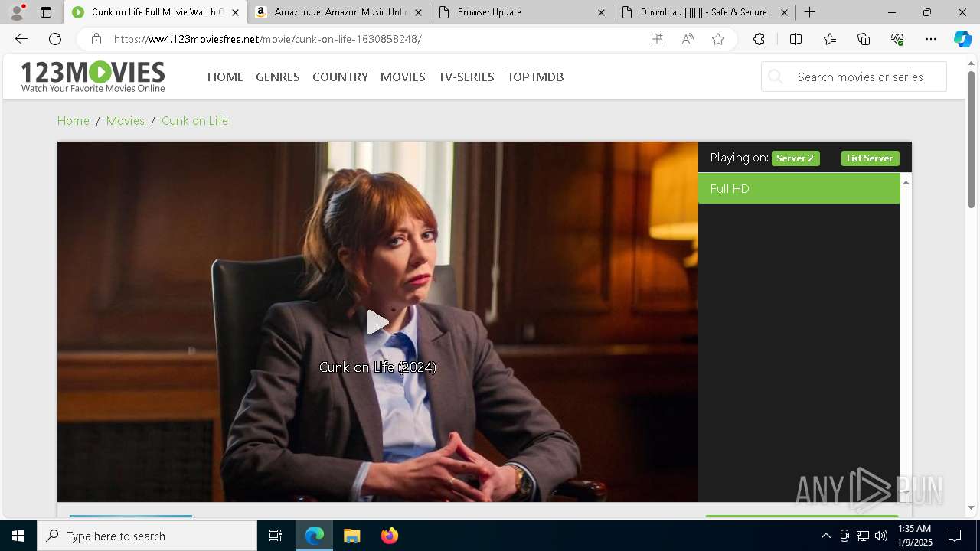The image size is (980, 551).
Task: Open Copilot sidebar
Action: click(963, 39)
